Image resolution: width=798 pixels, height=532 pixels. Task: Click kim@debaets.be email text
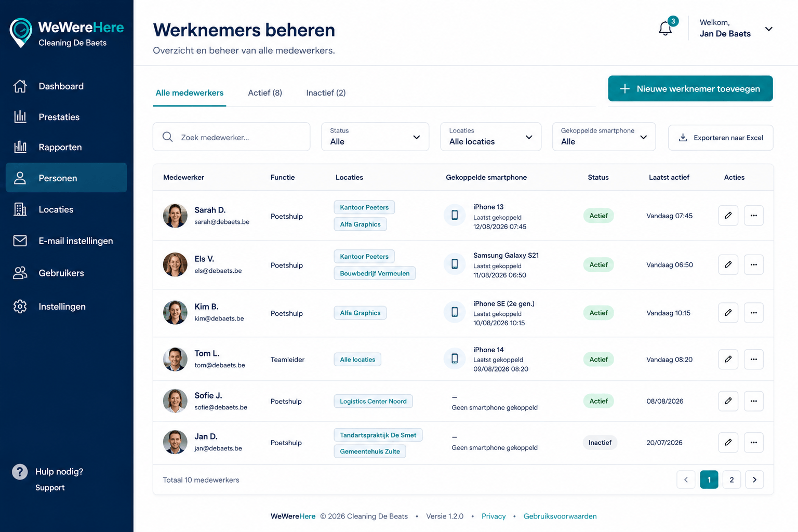pyautogui.click(x=219, y=318)
